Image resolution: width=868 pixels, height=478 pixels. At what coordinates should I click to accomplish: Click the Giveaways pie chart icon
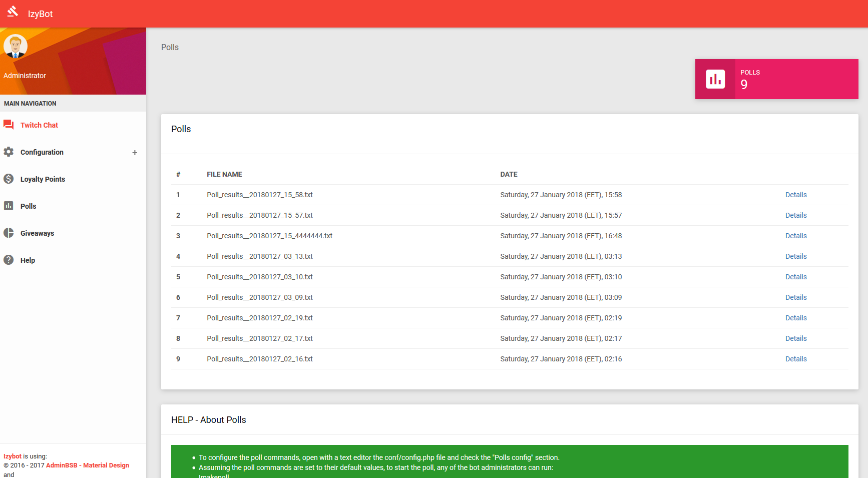point(9,233)
